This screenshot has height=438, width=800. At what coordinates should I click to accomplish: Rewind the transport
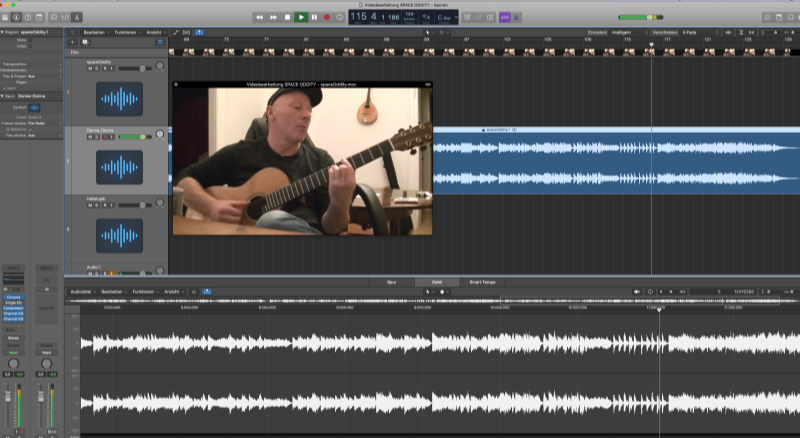(259, 17)
